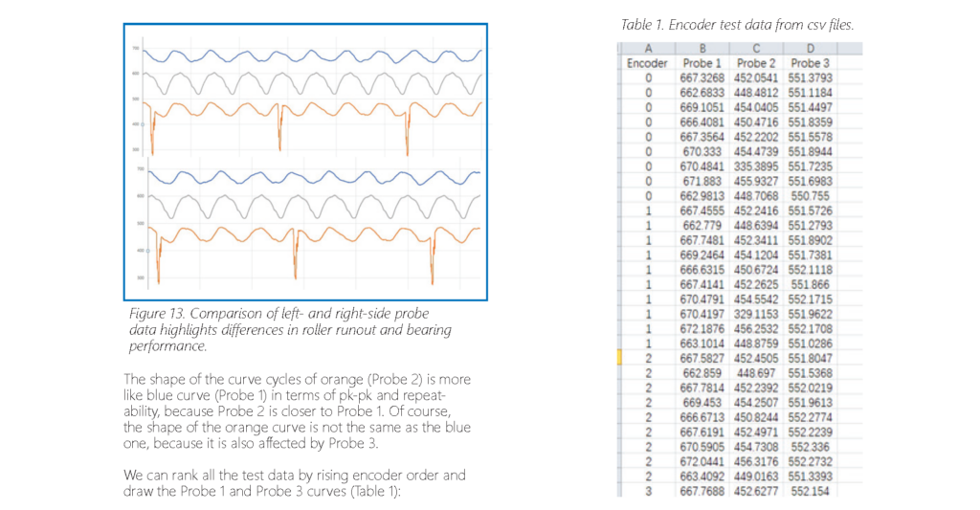Select cell with value 667.3268

click(x=702, y=77)
